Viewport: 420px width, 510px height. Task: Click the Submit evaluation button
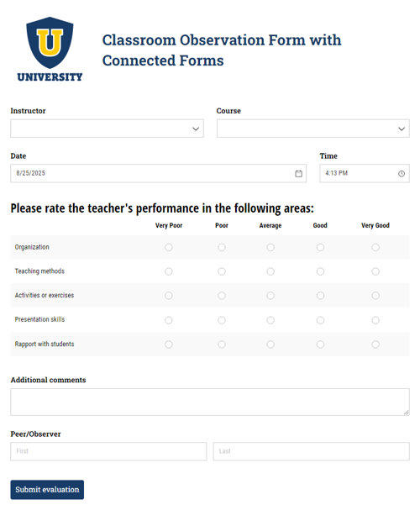point(47,490)
